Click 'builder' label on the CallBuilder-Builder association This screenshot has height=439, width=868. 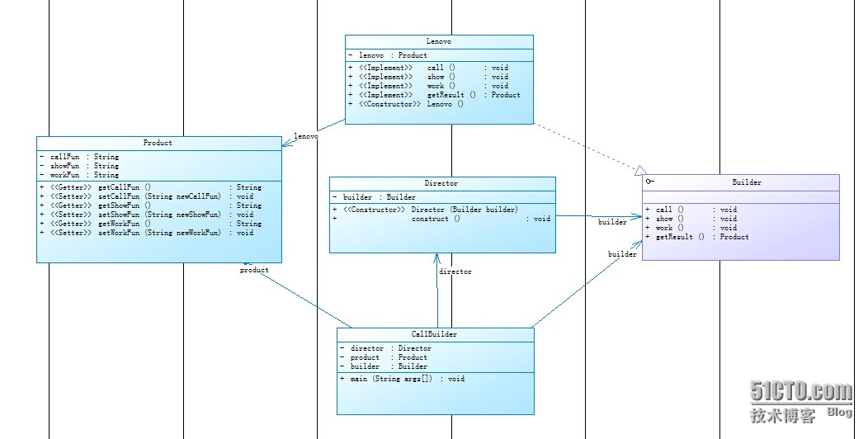(622, 254)
